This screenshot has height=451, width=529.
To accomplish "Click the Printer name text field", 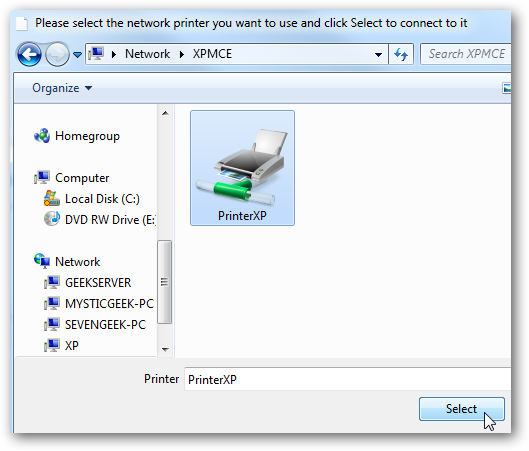I will [x=347, y=379].
